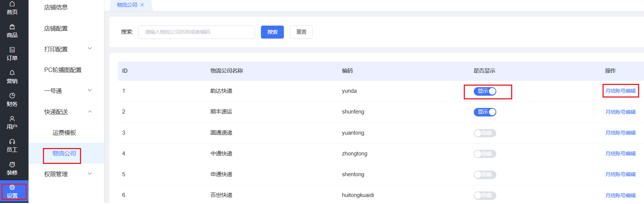Click the 圆通速递 company name
644x204 pixels.
(221, 133)
